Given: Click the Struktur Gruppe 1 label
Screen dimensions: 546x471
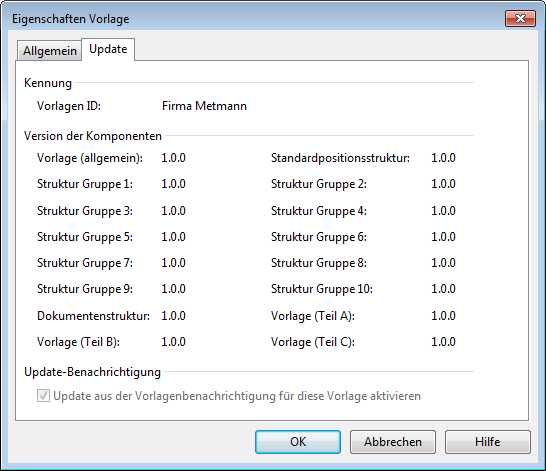Looking at the screenshot, I should 85,184.
